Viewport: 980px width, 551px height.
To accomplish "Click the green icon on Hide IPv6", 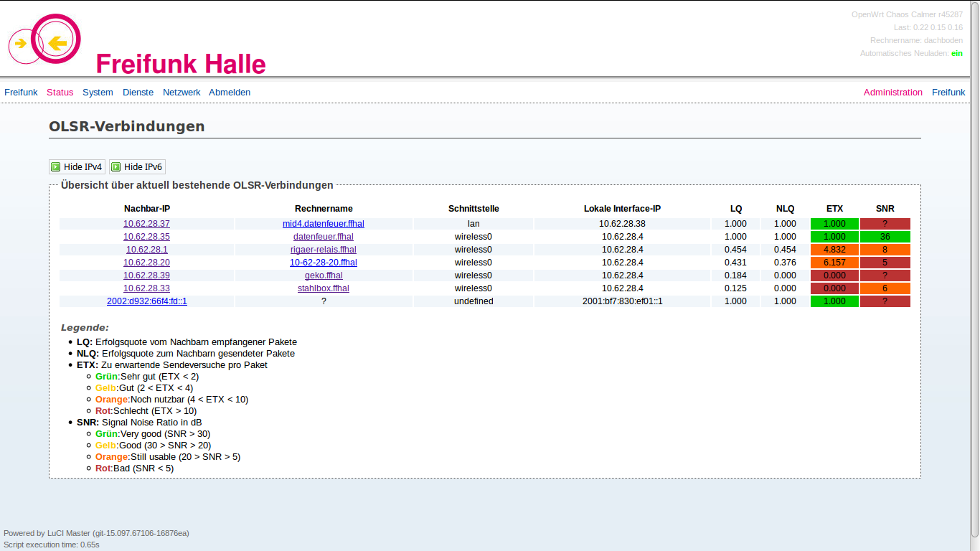I will 116,167.
